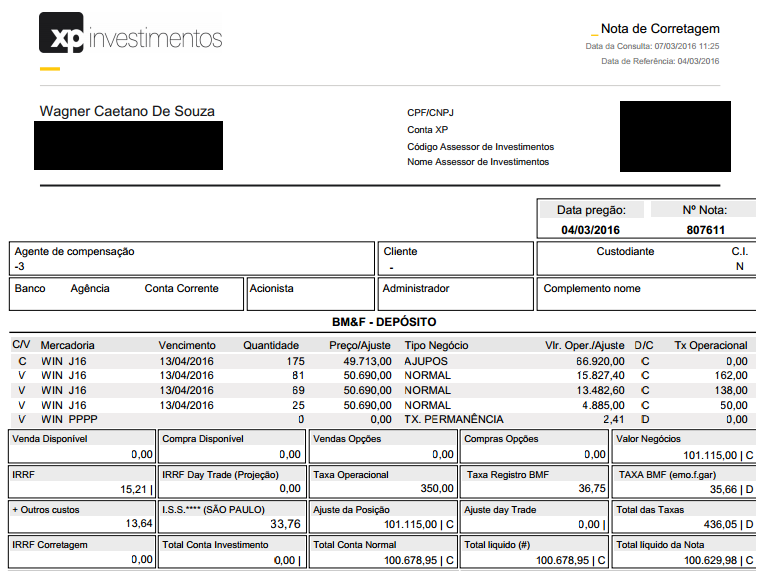Click the client name Wagner Caetano De Souza
Image resolution: width=758 pixels, height=571 pixels.
click(x=127, y=111)
